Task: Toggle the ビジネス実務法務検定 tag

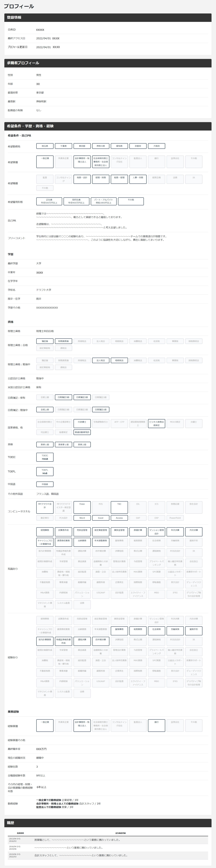Action: [156, 424]
